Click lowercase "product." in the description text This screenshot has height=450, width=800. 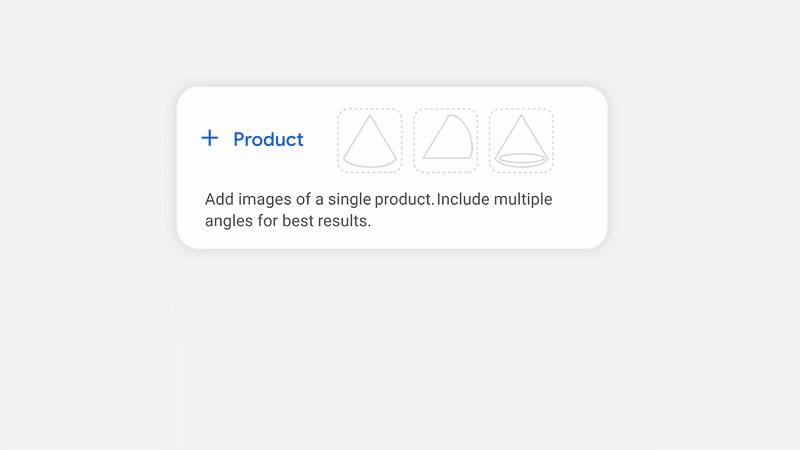404,199
